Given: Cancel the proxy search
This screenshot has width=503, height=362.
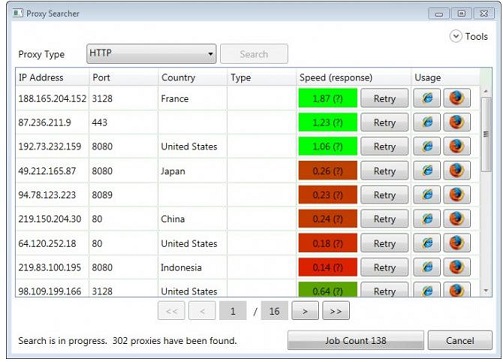Looking at the screenshot, I should click(460, 340).
